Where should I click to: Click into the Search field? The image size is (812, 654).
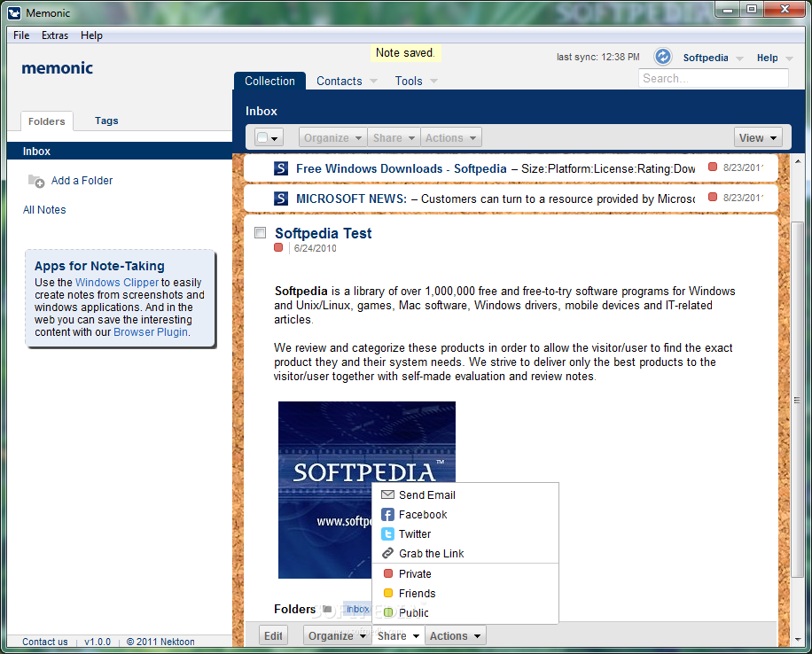(713, 78)
